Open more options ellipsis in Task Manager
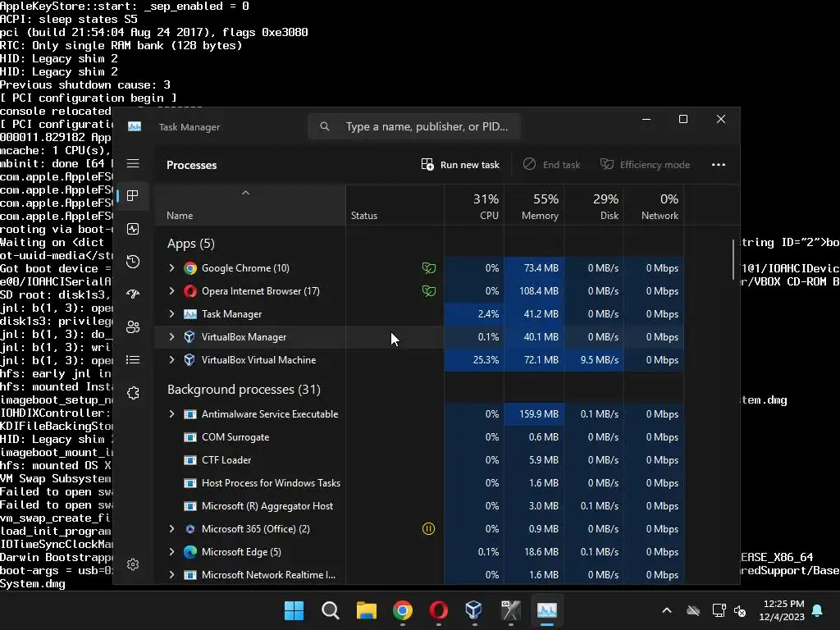The height and width of the screenshot is (630, 840). [719, 164]
